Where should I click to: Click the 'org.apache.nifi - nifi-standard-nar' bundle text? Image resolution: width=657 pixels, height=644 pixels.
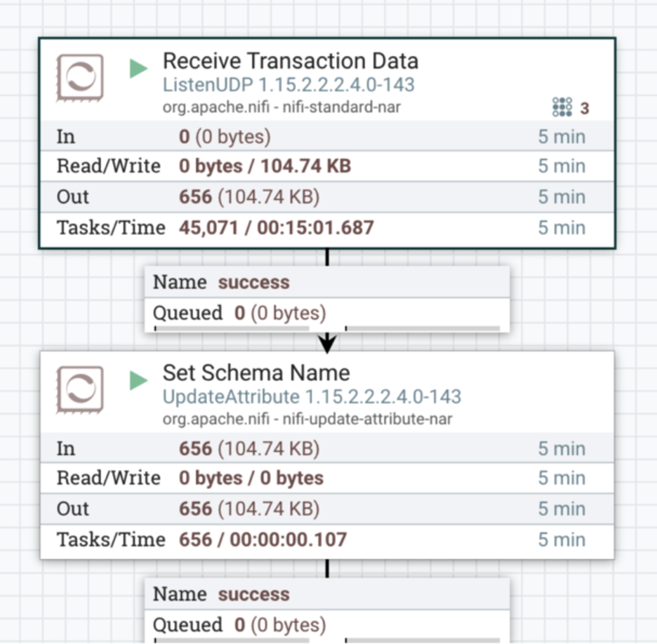click(x=281, y=107)
